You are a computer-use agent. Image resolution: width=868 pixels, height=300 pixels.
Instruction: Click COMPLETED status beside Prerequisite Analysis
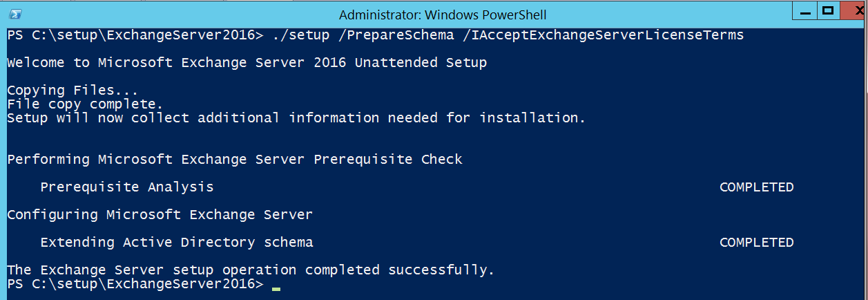point(756,187)
